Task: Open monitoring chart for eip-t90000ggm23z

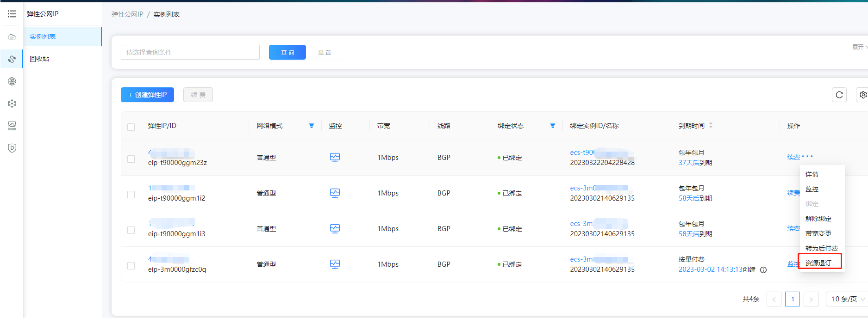Action: pos(335,158)
